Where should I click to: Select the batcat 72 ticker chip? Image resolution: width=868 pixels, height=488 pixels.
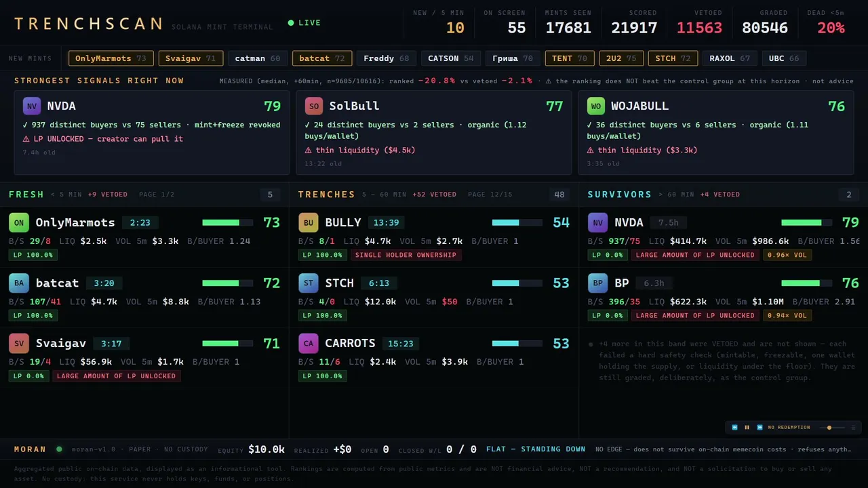pos(322,58)
